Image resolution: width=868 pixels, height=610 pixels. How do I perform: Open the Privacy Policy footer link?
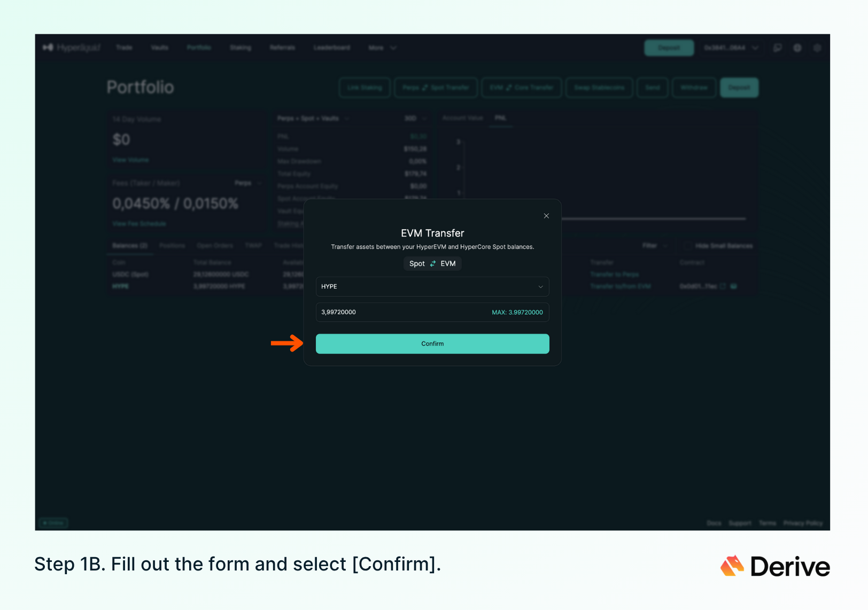803,523
